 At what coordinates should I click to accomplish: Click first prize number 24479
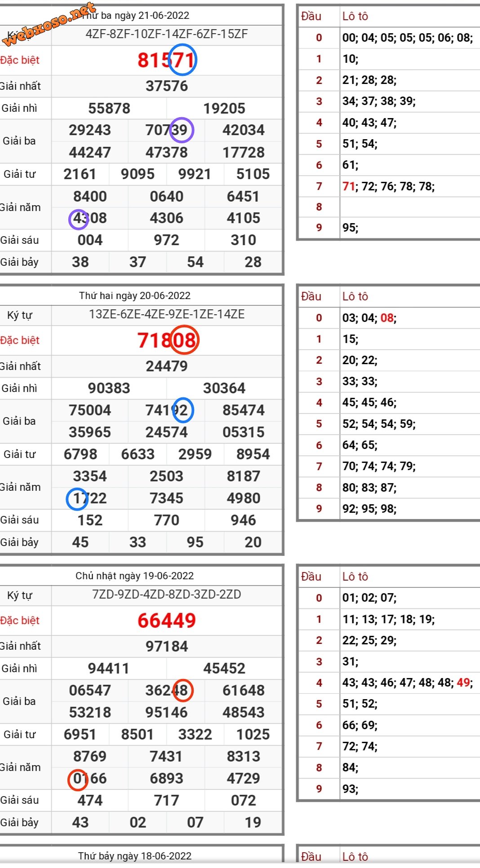[167, 366]
